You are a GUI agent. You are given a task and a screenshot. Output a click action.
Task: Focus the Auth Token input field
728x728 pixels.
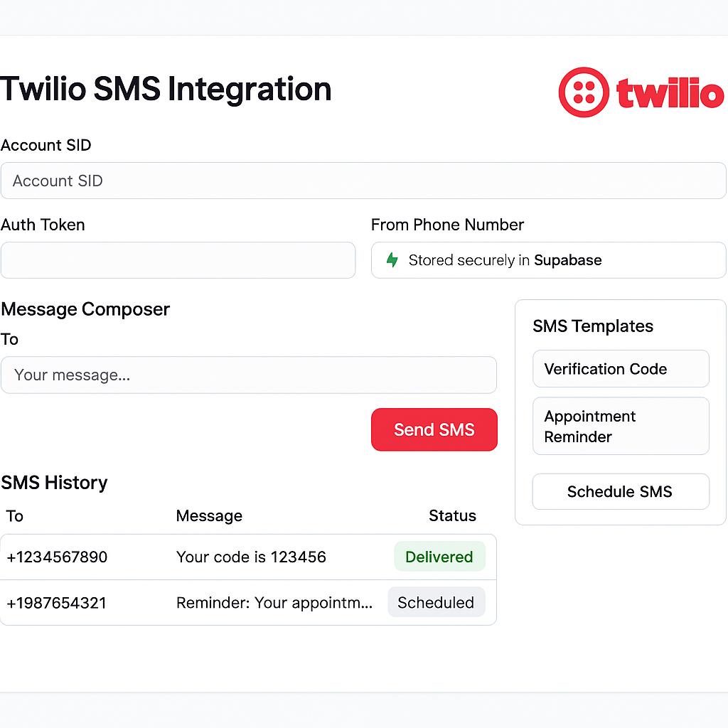(178, 260)
